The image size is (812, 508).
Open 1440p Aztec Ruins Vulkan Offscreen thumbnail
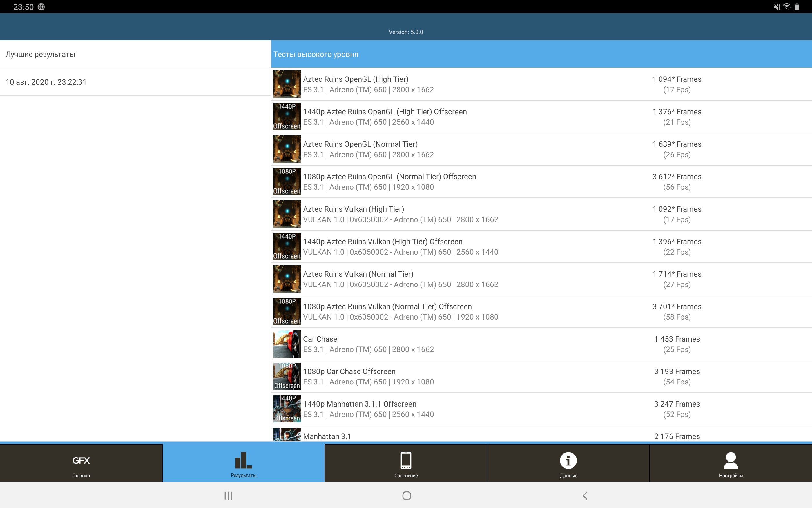[287, 247]
